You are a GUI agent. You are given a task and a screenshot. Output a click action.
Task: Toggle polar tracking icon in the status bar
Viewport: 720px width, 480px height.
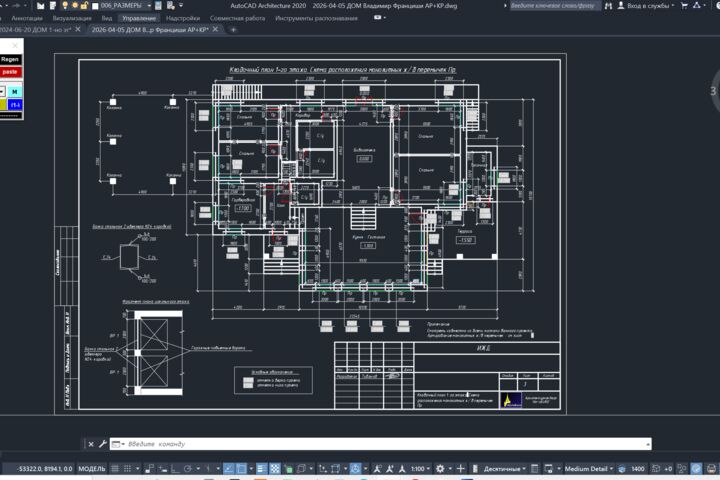(187, 469)
